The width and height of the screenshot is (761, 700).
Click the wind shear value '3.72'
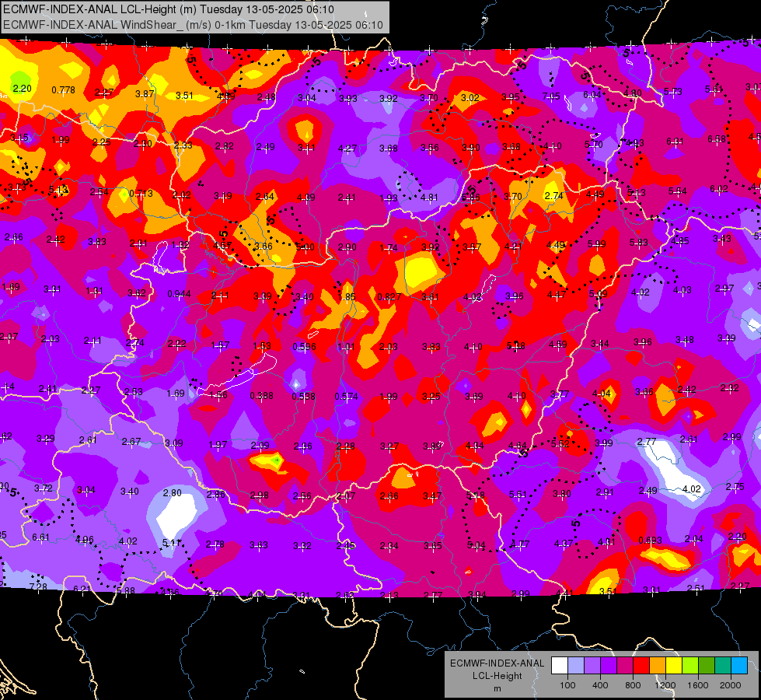point(44,488)
